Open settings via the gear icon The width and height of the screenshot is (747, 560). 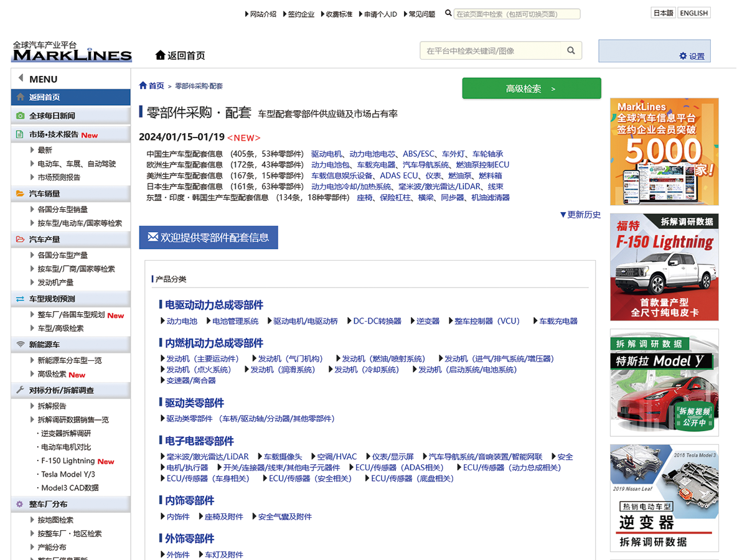click(683, 56)
